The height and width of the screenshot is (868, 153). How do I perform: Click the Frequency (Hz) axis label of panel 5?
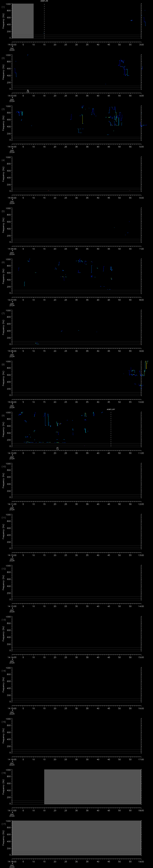coord(3,225)
